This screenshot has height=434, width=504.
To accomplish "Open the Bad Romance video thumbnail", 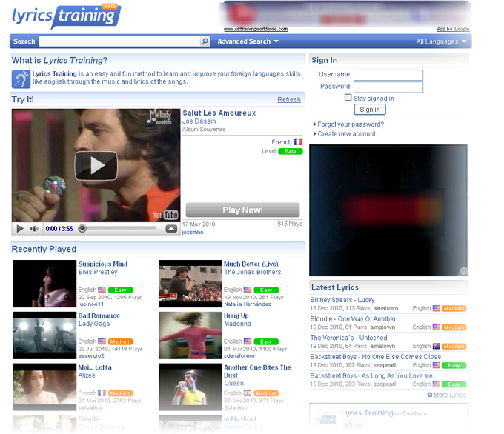I will coord(44,335).
